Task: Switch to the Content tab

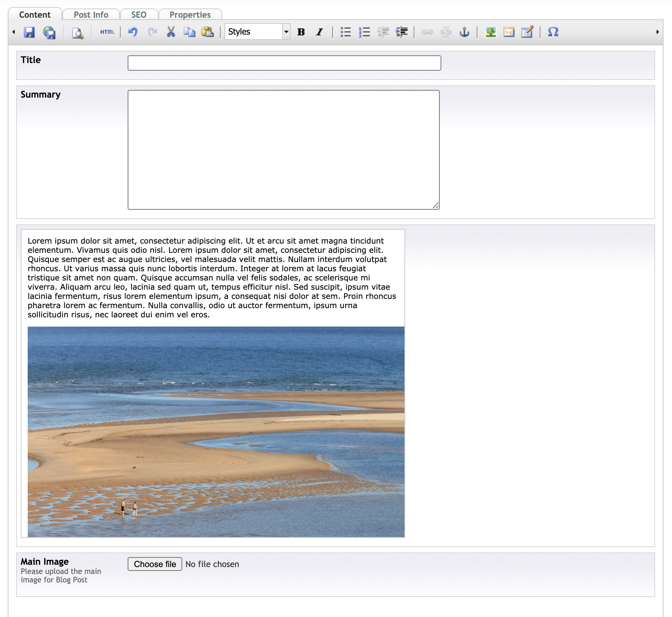Action: tap(35, 15)
